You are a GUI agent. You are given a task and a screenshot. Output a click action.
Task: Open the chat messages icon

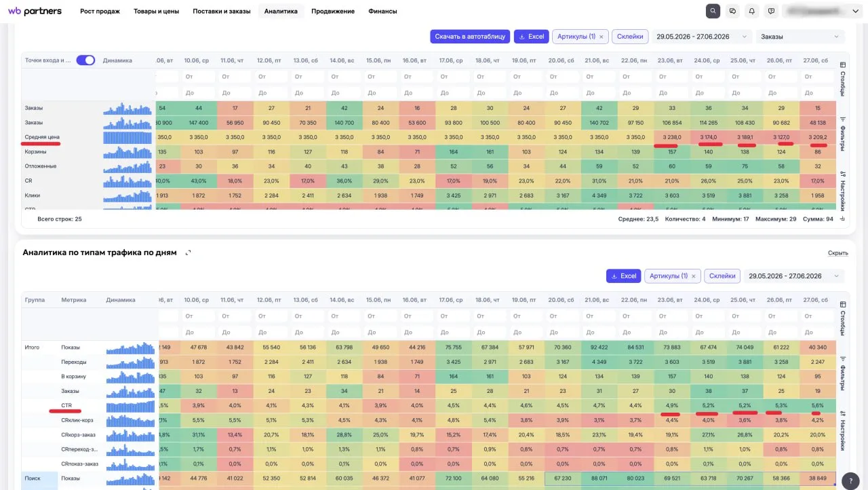pyautogui.click(x=732, y=11)
